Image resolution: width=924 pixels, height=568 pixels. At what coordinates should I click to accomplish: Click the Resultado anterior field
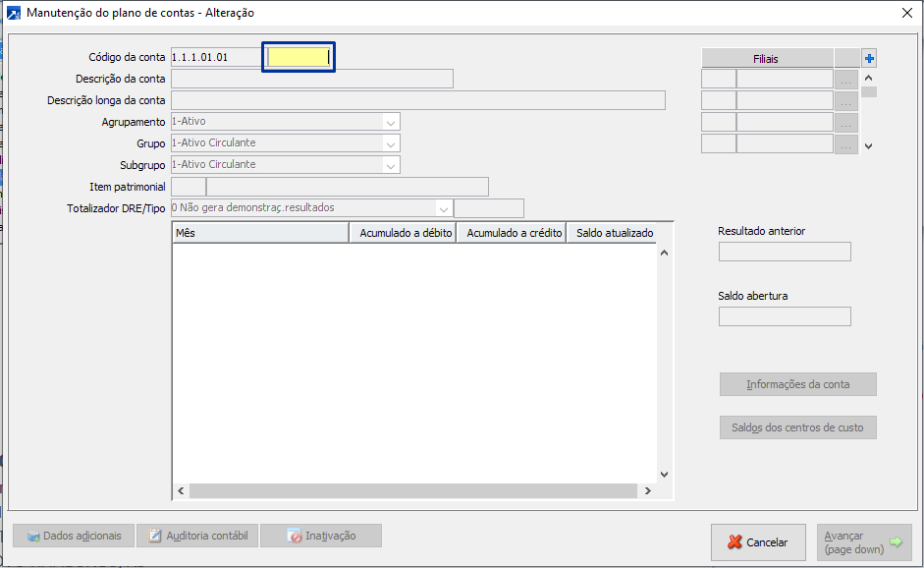tap(785, 252)
